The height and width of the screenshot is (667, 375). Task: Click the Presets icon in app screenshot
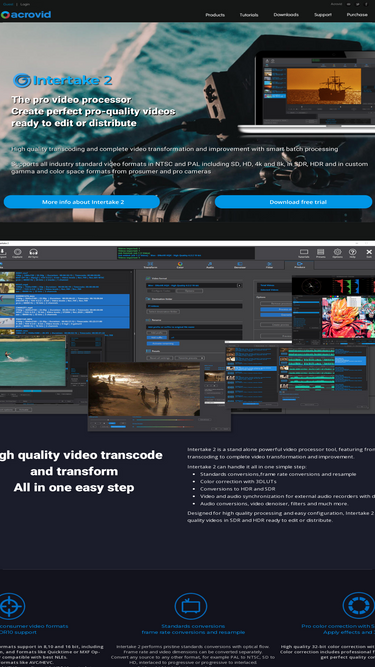[321, 254]
